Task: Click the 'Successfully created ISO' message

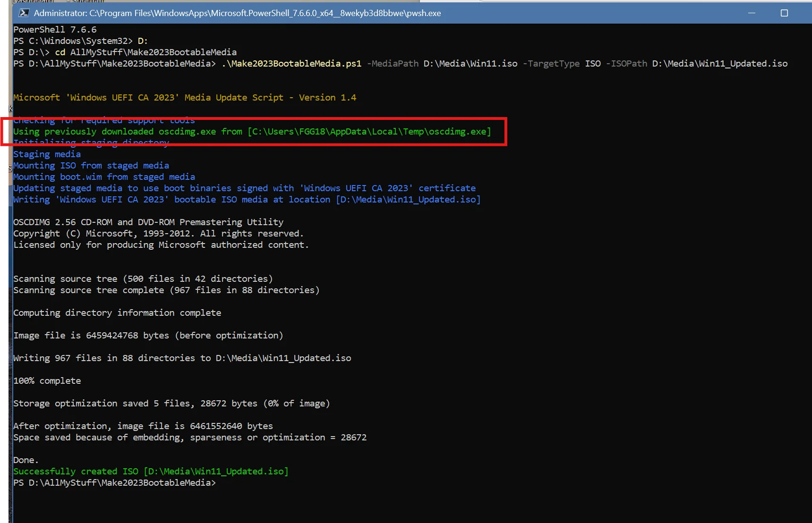Action: pyautogui.click(x=151, y=472)
